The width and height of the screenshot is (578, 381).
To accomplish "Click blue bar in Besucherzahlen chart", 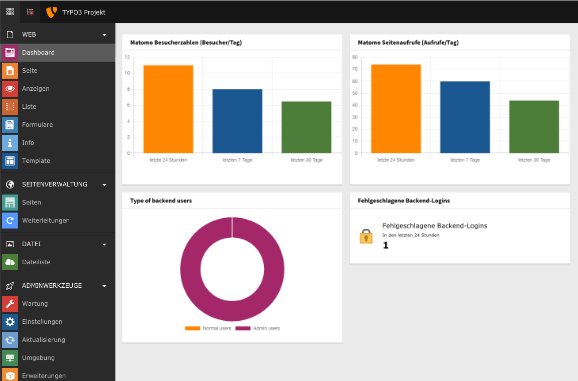I will tap(237, 121).
